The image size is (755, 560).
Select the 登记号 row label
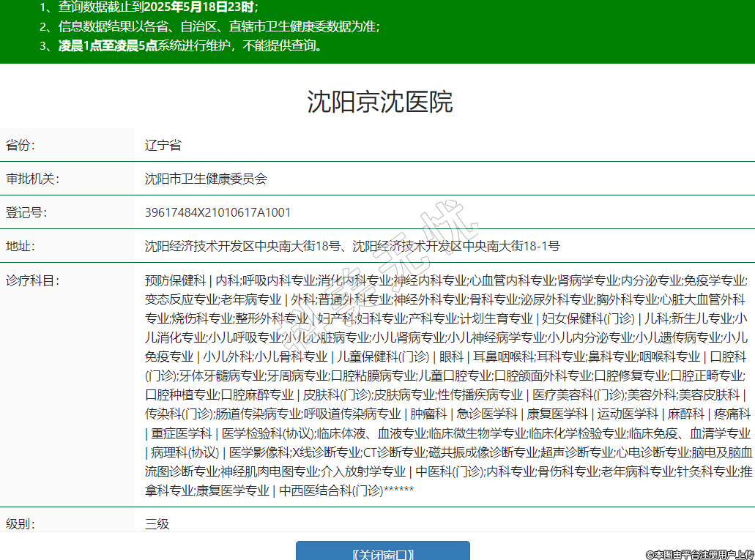coord(26,212)
